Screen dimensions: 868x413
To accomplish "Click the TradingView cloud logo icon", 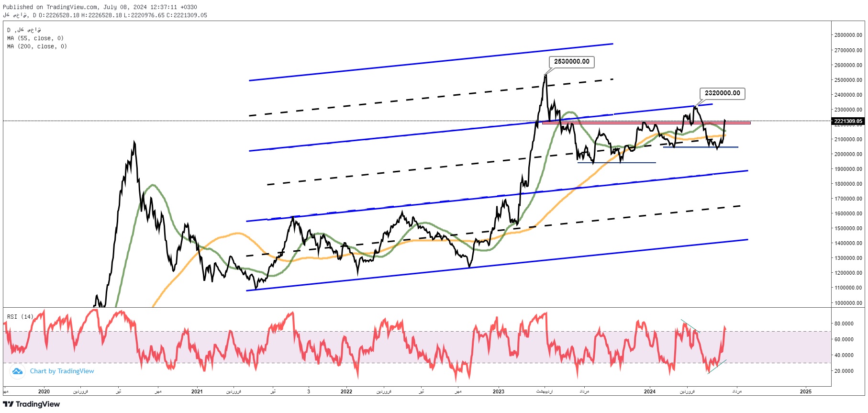I will point(17,371).
